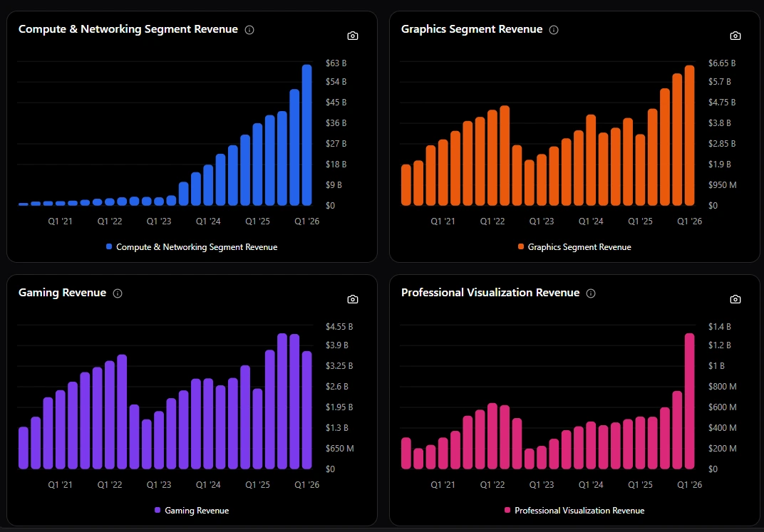This screenshot has height=532, width=764.
Task: Click $1.2 B axis label on Professional Visualization chart
Action: [720, 345]
